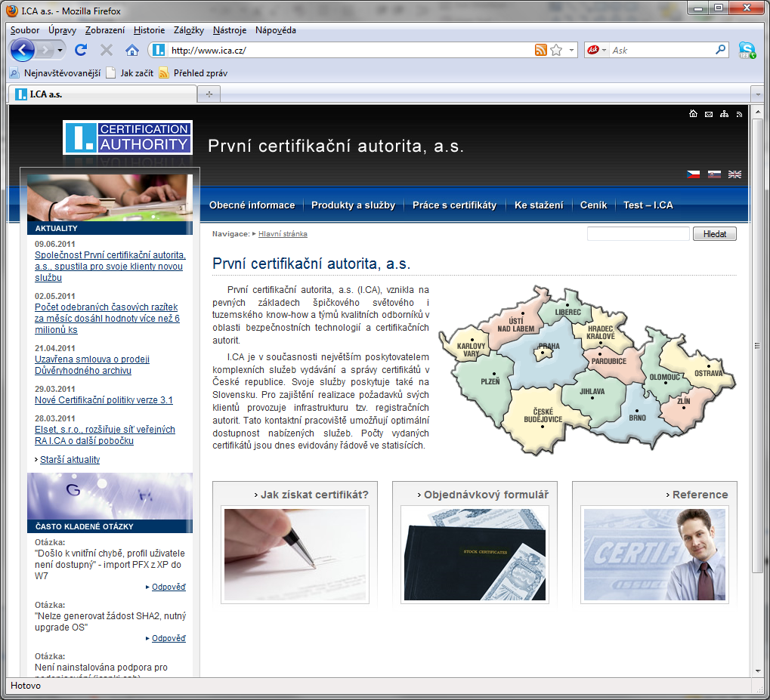Open the Ask search engine selector

[597, 50]
